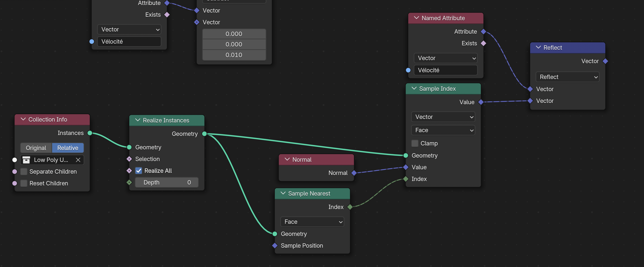The width and height of the screenshot is (644, 267).
Task: Click Reflect first Vector input socket
Action: point(530,89)
